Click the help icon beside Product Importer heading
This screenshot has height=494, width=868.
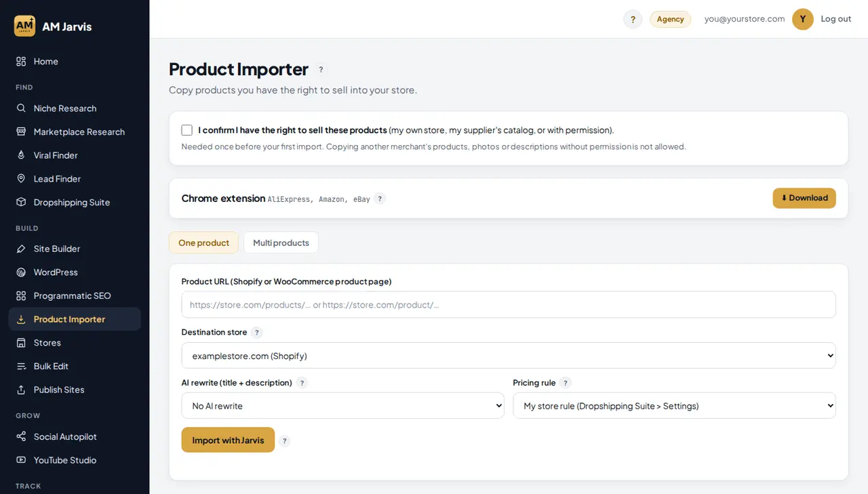pyautogui.click(x=321, y=70)
